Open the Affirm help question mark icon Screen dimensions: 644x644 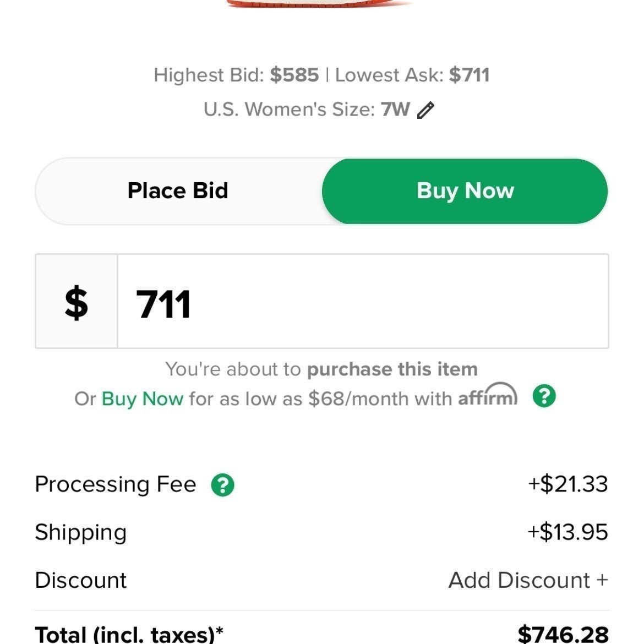(544, 396)
